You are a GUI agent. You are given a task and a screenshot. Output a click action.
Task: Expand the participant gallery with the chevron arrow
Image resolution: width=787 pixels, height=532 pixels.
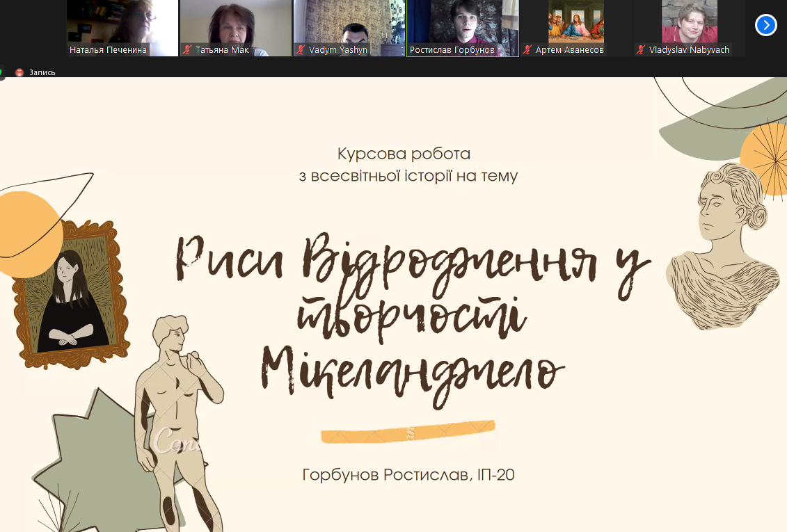[x=765, y=25]
